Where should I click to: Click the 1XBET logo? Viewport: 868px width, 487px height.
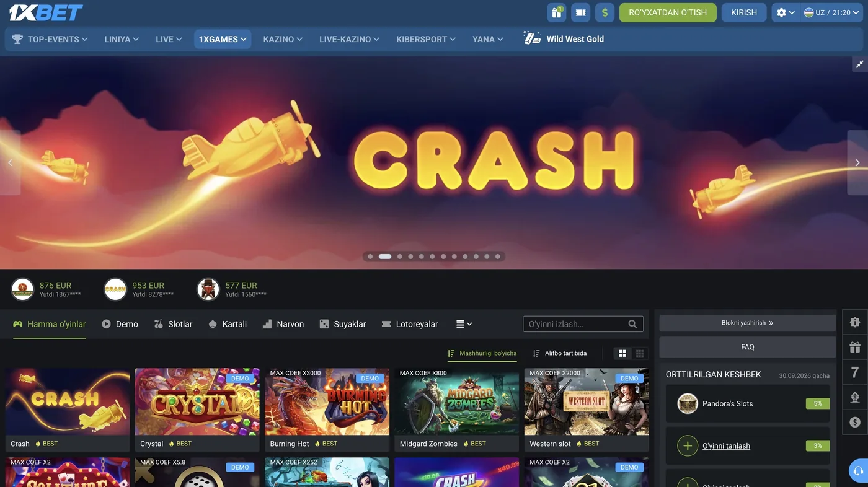coord(46,12)
